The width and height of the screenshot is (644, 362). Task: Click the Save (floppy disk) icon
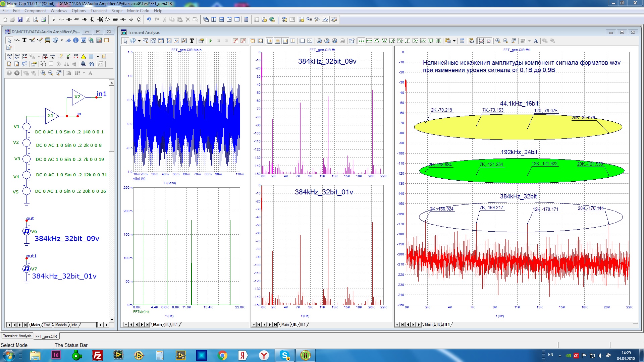[20, 19]
